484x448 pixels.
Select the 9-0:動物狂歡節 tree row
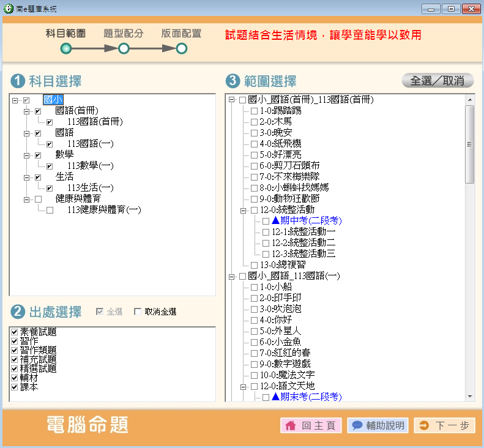[x=289, y=199]
